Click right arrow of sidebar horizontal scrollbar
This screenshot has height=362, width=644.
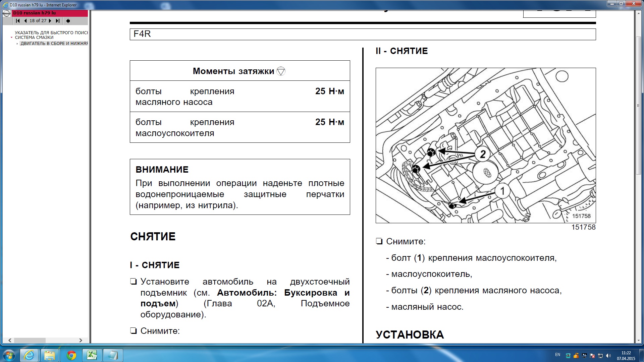point(80,340)
